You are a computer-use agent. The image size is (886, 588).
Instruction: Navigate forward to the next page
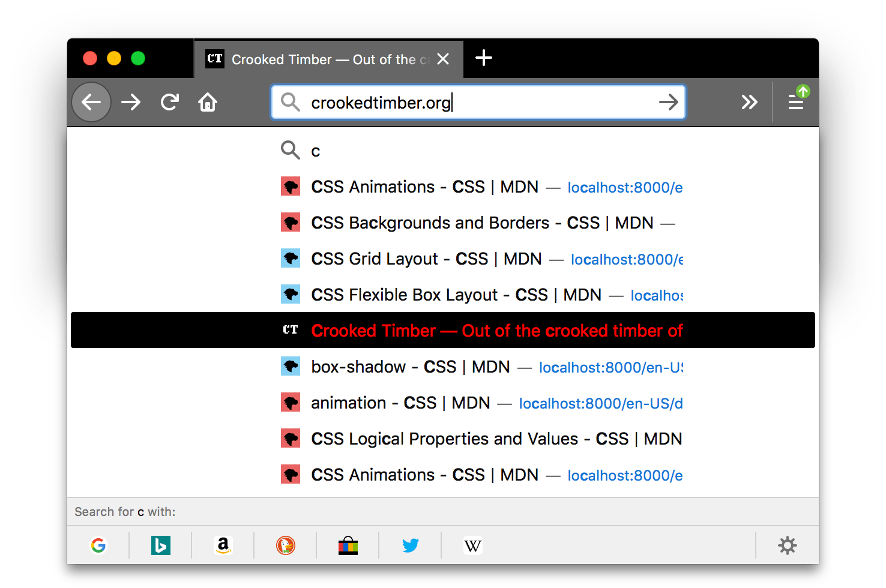point(131,102)
